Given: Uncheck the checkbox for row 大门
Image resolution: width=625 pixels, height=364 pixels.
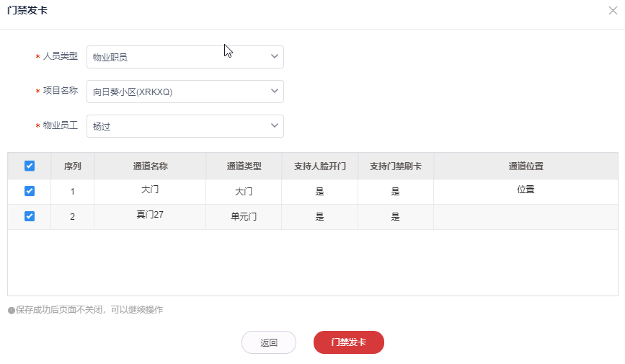Looking at the screenshot, I should [x=30, y=191].
